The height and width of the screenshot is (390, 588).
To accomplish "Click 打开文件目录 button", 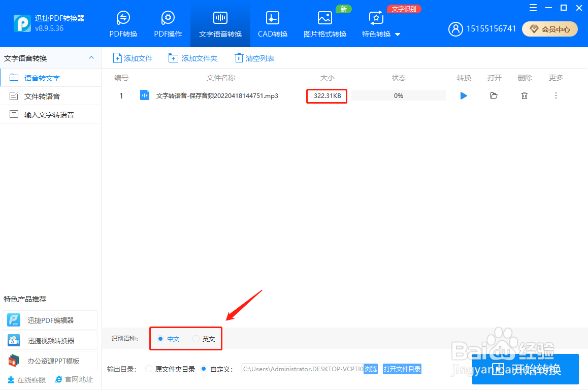I will pyautogui.click(x=402, y=369).
